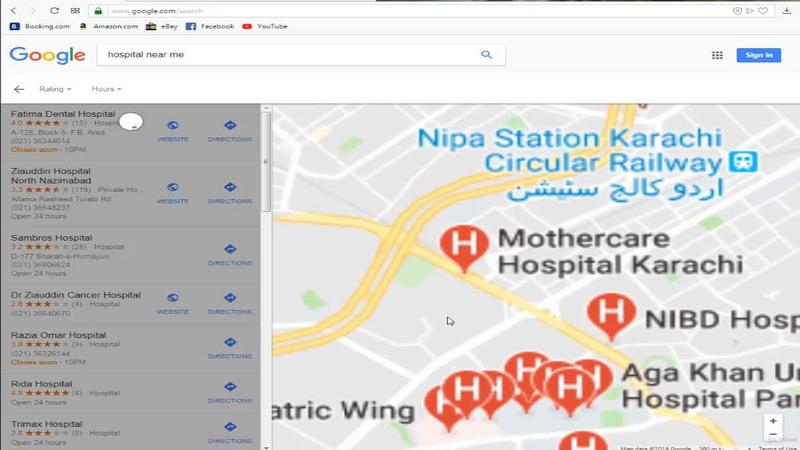Expand the Rating filter dropdown

pos(55,89)
